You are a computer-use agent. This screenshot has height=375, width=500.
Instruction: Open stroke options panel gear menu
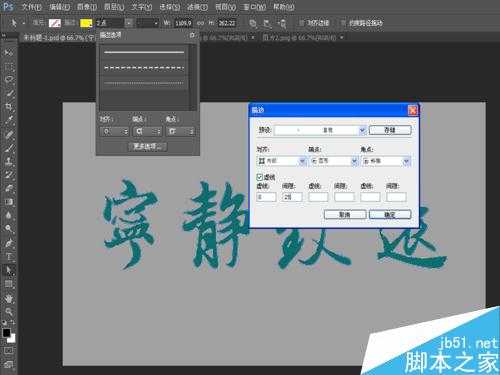pyautogui.click(x=192, y=35)
